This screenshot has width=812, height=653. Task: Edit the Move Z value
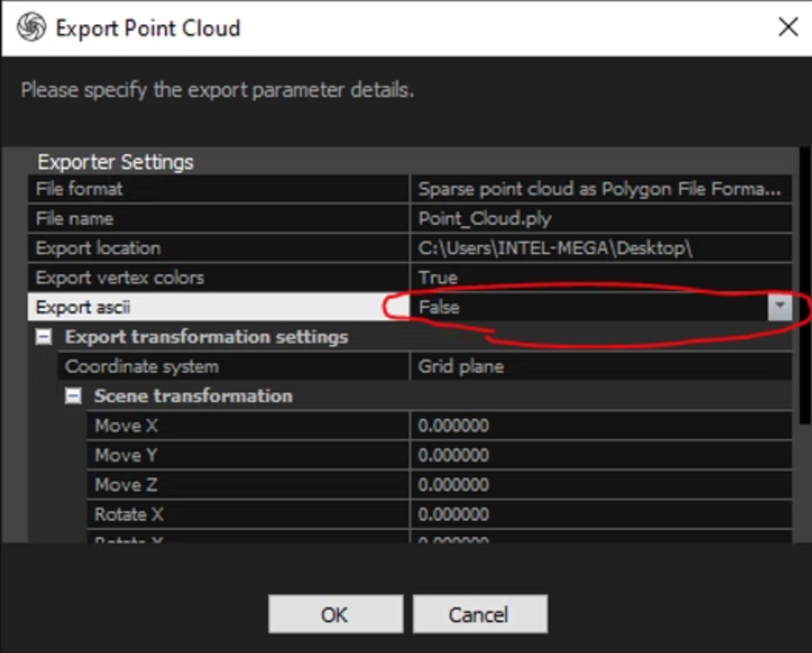pyautogui.click(x=599, y=484)
